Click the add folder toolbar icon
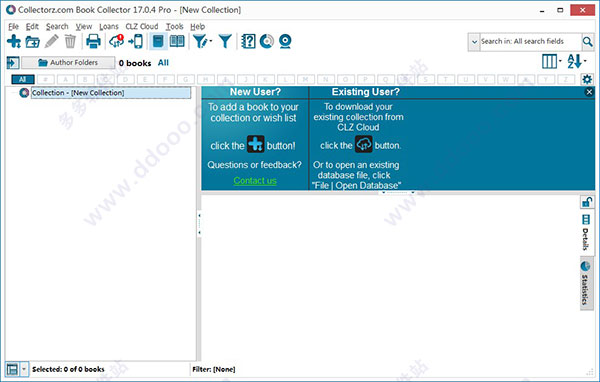Screen dimensions: 600x382 33,41
